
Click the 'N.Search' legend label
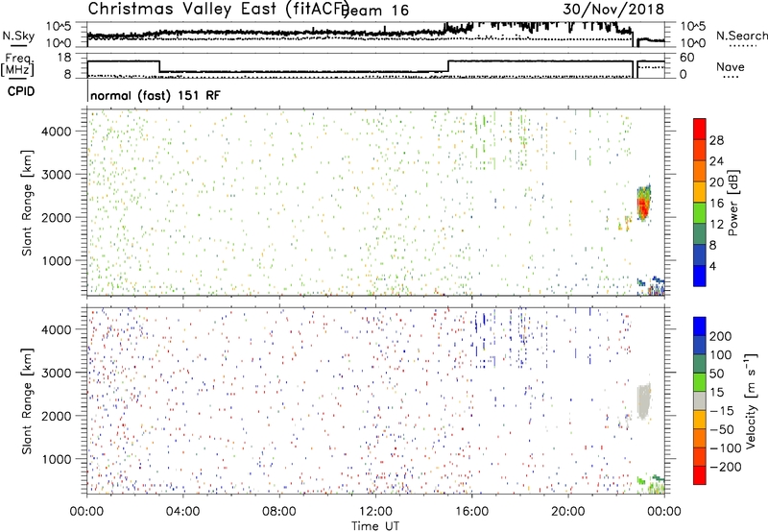741,36
